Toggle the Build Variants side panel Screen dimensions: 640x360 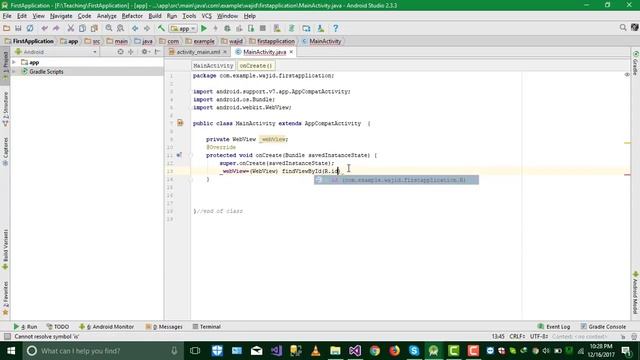pos(5,249)
